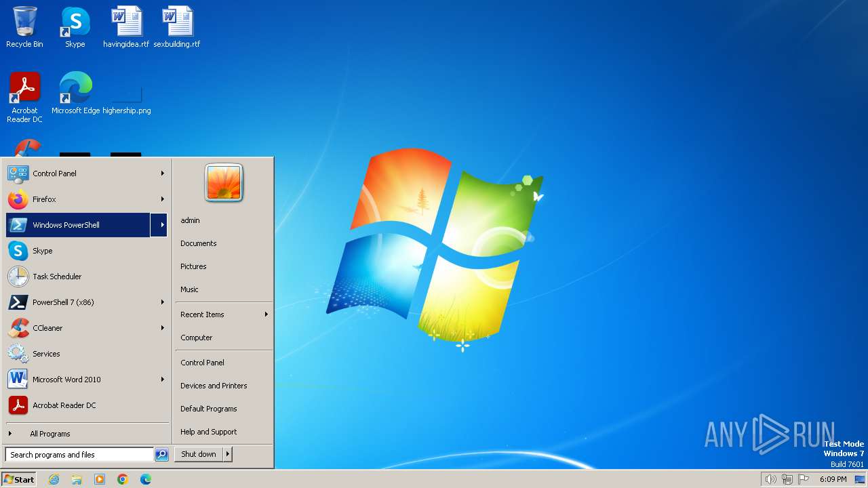
Task: Expand the Windows PowerShell jump list arrow
Action: [x=159, y=225]
